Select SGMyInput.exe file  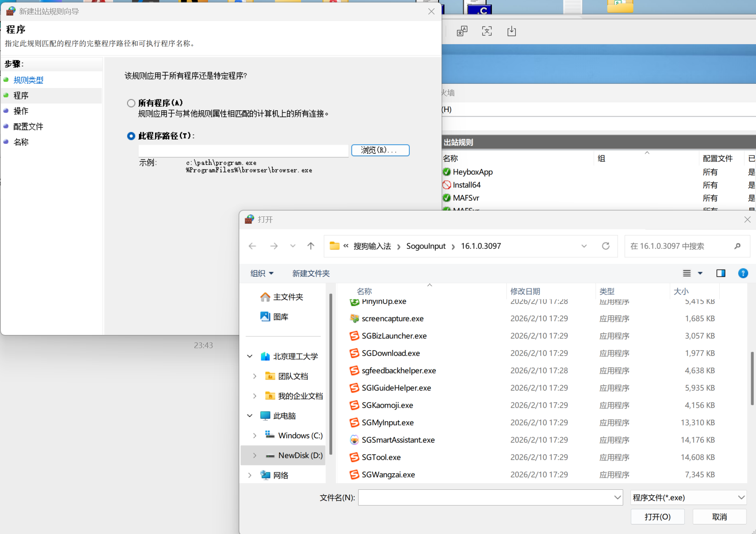point(387,422)
